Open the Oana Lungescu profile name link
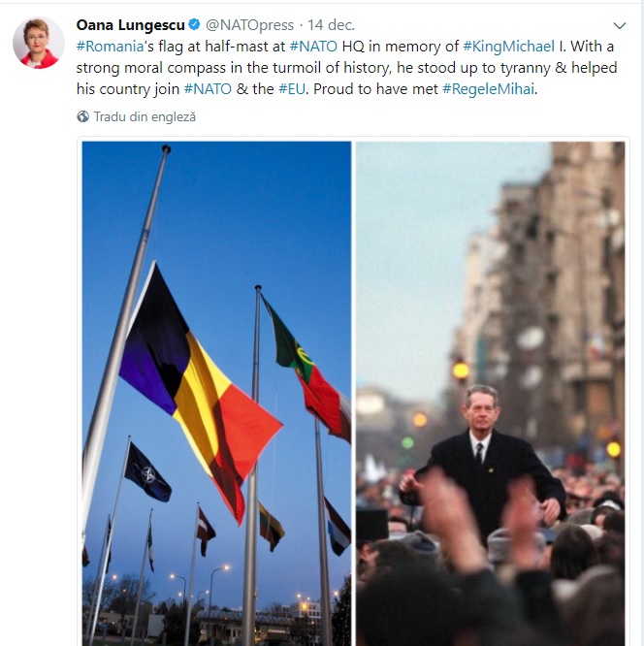 [130, 25]
